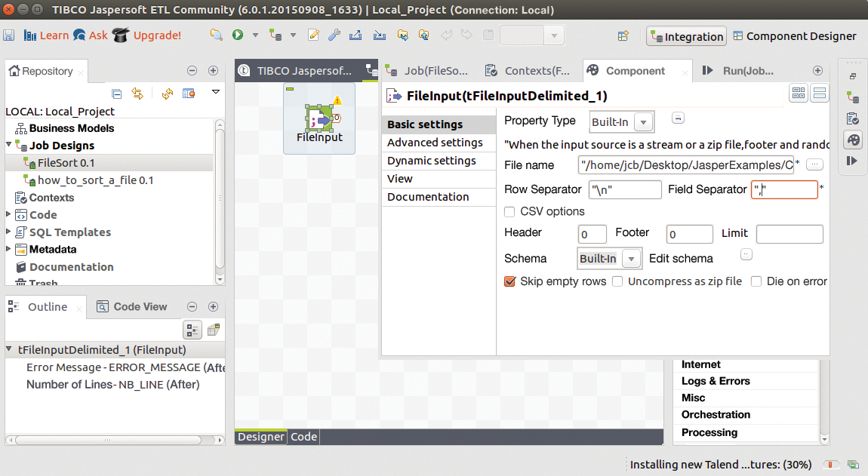The width and height of the screenshot is (868, 476).
Task: Select Number of Lines NB_LINE outline entry
Action: [x=113, y=385]
